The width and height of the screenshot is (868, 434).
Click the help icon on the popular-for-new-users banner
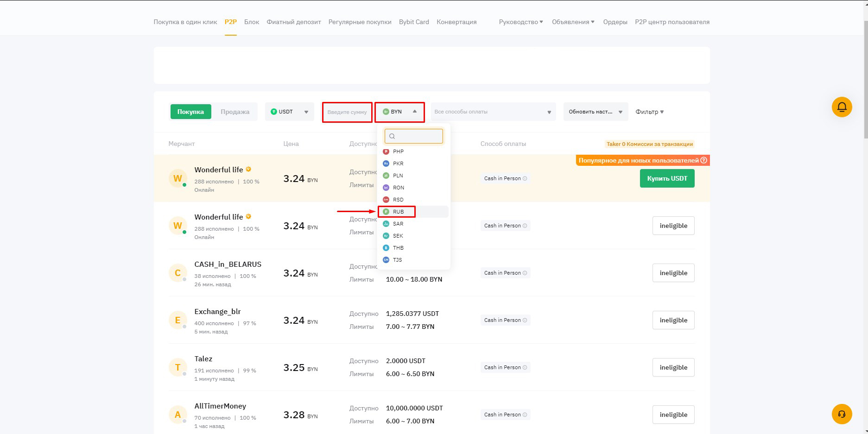[703, 160]
